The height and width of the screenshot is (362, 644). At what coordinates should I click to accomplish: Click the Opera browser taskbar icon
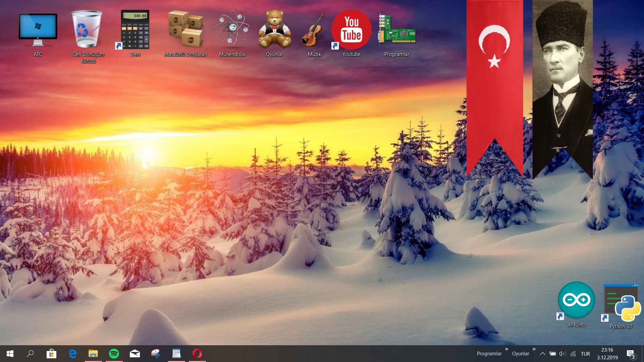[x=197, y=354]
